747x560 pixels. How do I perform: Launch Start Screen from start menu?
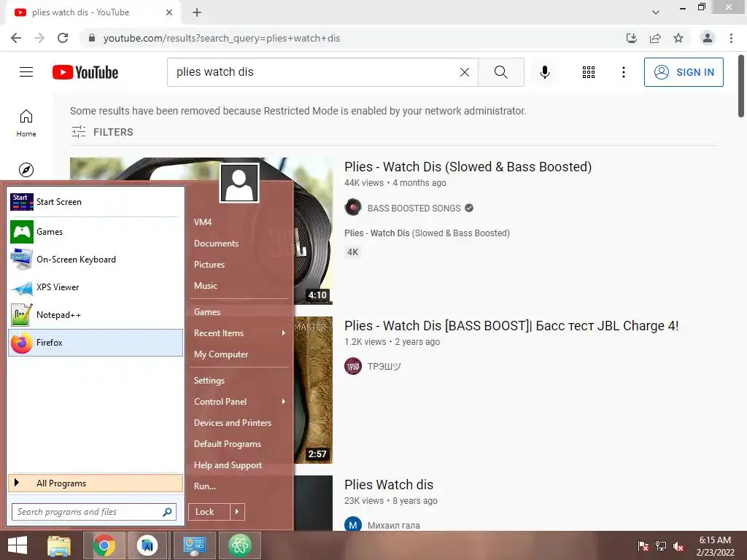tap(96, 202)
